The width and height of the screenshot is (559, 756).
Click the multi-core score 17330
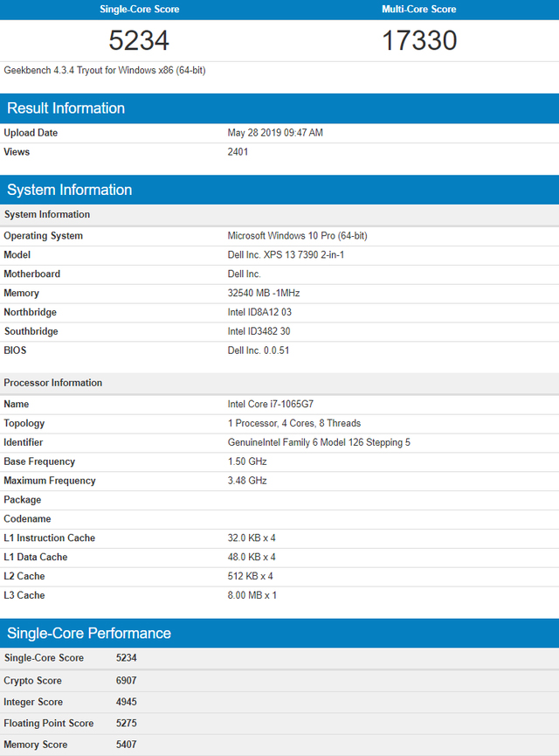click(x=418, y=40)
